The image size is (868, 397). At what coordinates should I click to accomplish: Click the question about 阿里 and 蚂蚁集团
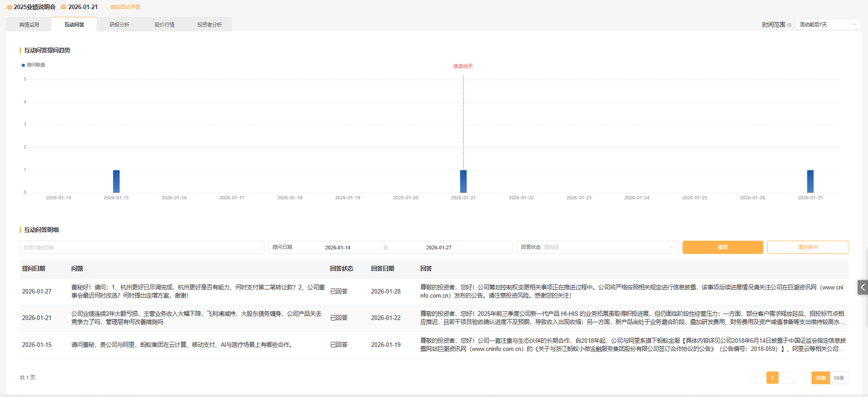(183, 345)
